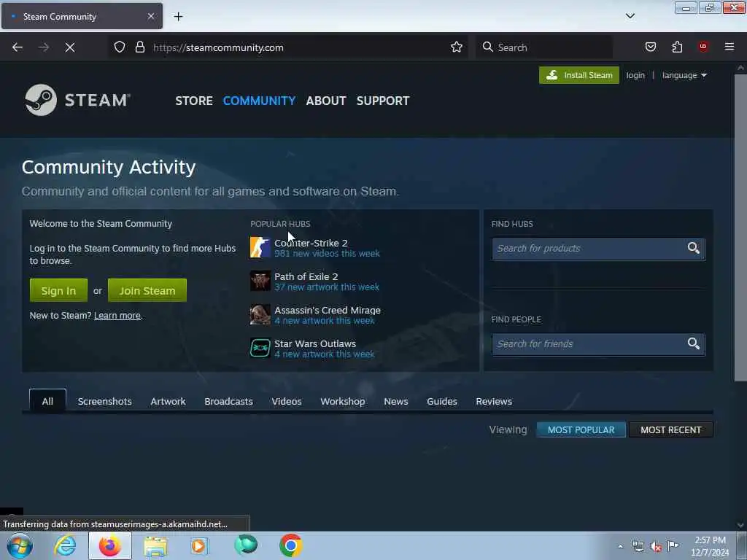This screenshot has height=560, width=747.
Task: Open the tracking protection shield icon
Action: pos(120,47)
